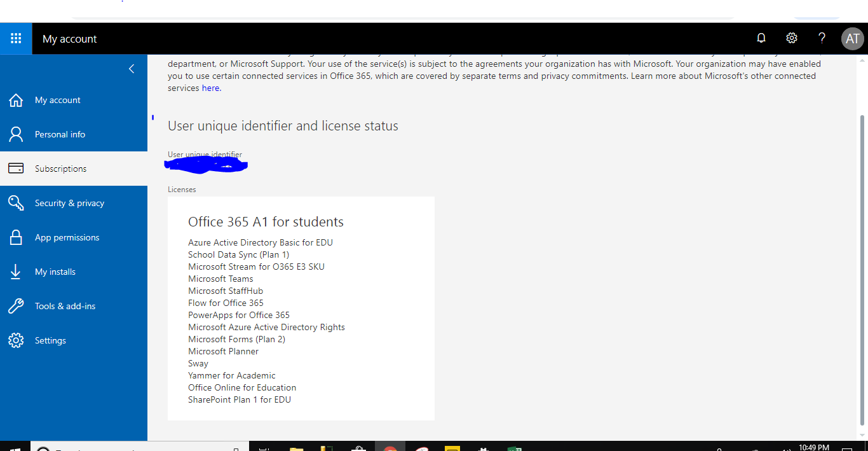Image resolution: width=868 pixels, height=451 pixels.
Task: Click the "Microsoft Planner" license line
Action: tap(223, 351)
